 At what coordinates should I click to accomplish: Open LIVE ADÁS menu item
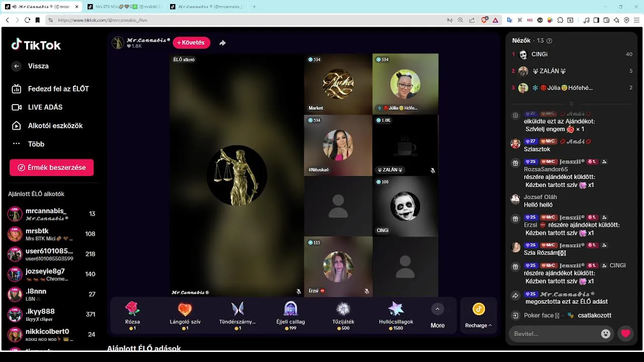point(37,107)
